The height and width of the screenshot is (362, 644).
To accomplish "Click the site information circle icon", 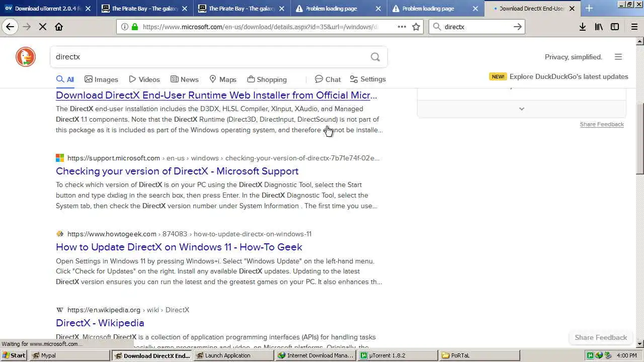I will 124,27.
